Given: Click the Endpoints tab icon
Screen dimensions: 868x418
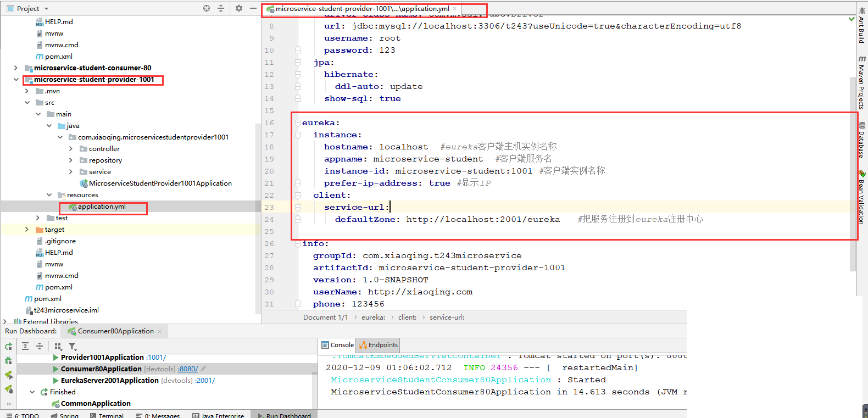Looking at the screenshot, I should (363, 345).
